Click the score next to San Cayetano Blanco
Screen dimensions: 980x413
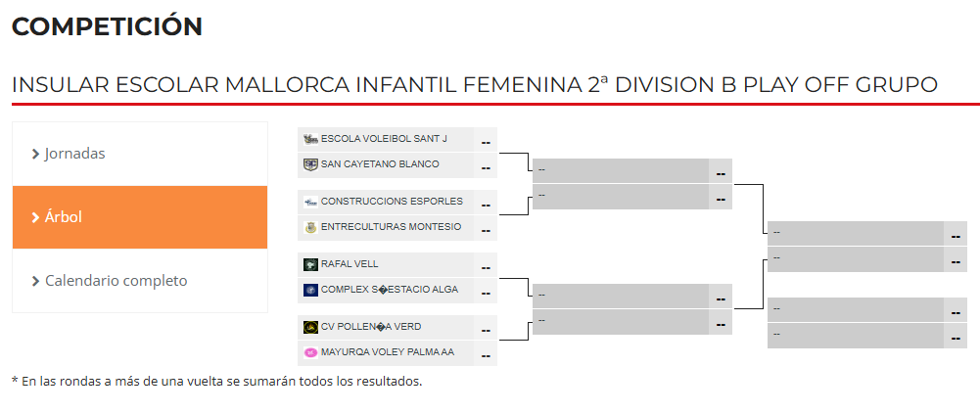pyautogui.click(x=486, y=166)
